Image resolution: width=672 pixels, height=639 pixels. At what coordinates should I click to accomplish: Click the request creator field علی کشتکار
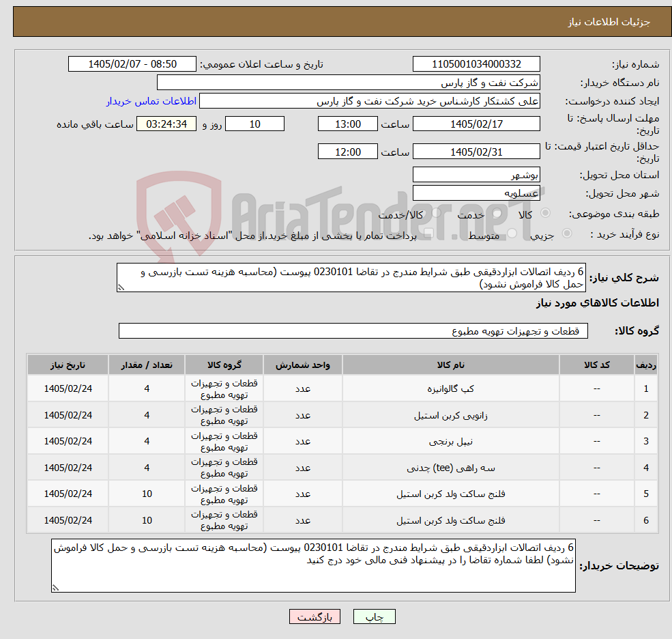[369, 101]
